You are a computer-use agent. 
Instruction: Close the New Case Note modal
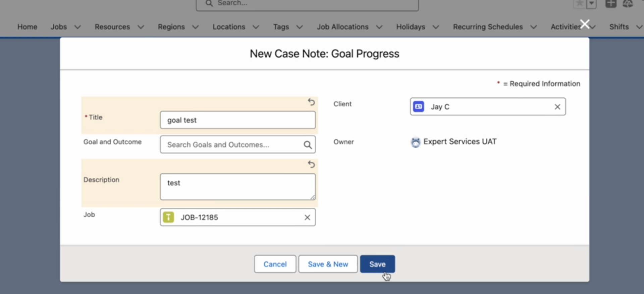585,24
